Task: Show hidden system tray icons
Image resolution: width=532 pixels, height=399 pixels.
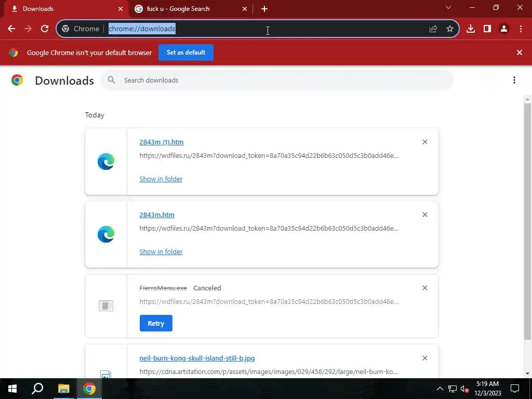Action: click(440, 389)
